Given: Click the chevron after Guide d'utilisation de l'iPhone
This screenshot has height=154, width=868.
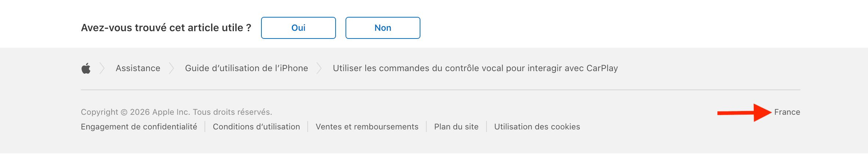Looking at the screenshot, I should [x=319, y=68].
